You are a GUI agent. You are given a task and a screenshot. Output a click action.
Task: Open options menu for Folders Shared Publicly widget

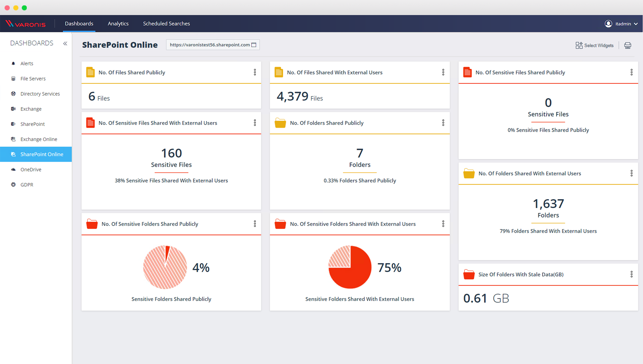[443, 123]
